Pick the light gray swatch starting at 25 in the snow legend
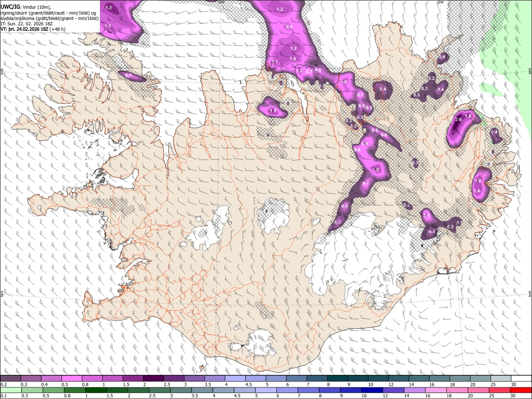 click(x=500, y=379)
